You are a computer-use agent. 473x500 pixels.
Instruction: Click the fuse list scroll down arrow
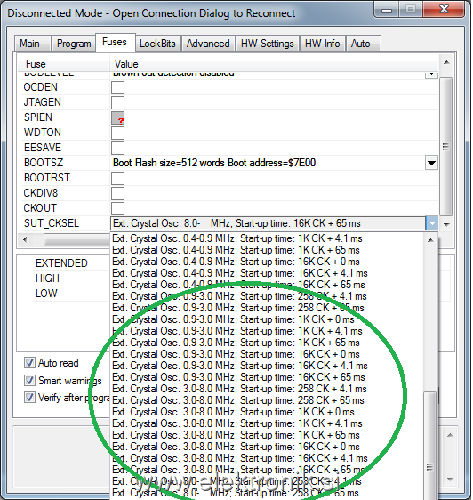coord(447,225)
